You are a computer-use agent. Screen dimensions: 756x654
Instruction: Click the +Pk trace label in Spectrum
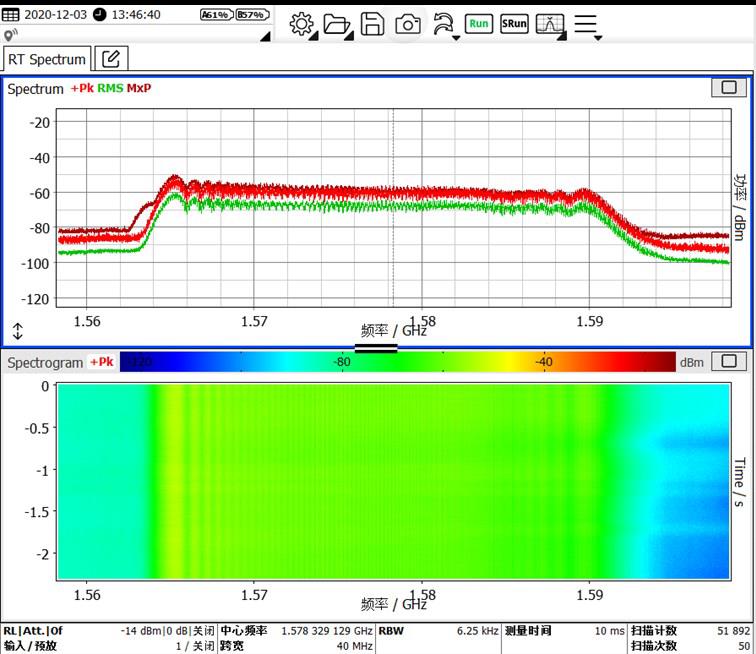point(81,89)
